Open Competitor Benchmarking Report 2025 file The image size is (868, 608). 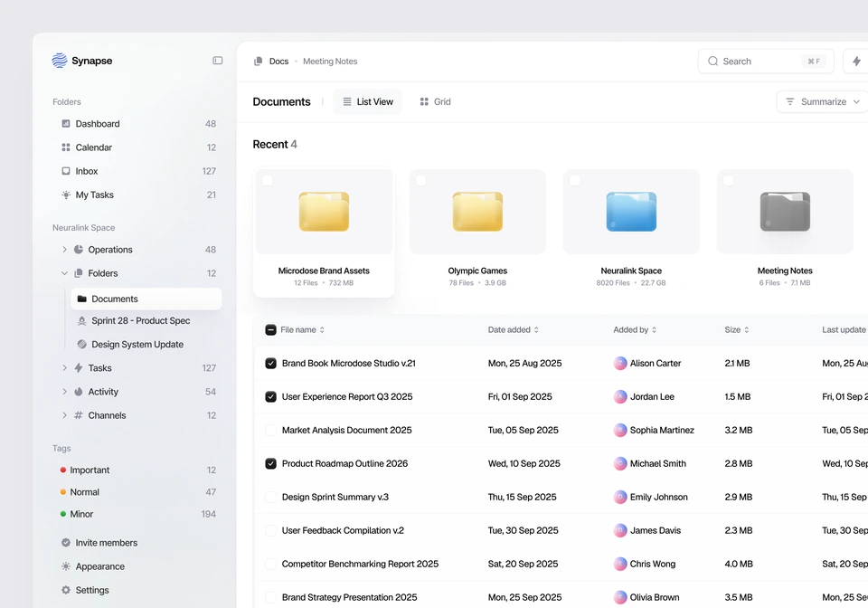(360, 564)
